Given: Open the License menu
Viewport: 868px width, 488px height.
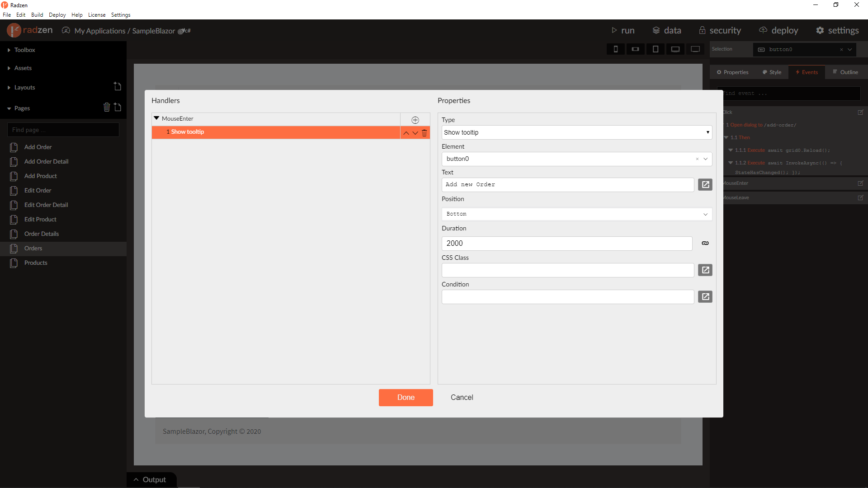Looking at the screenshot, I should pyautogui.click(x=97, y=15).
